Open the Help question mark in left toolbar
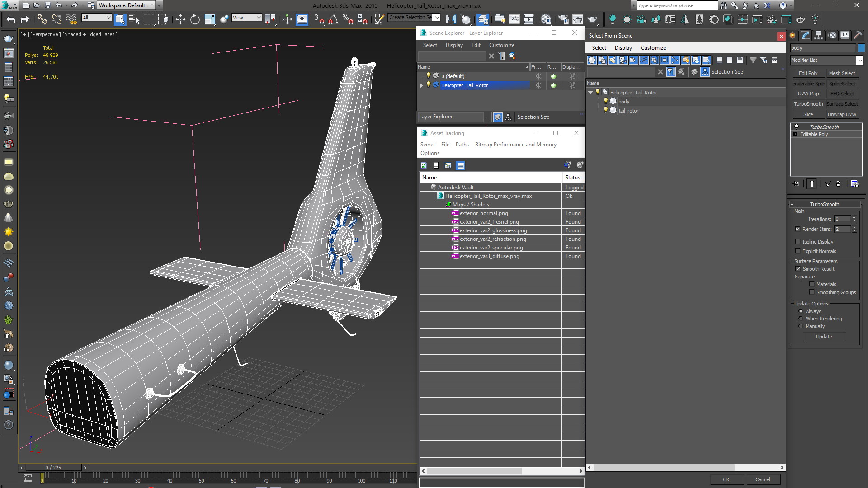Viewport: 868px width, 488px height. (8, 425)
